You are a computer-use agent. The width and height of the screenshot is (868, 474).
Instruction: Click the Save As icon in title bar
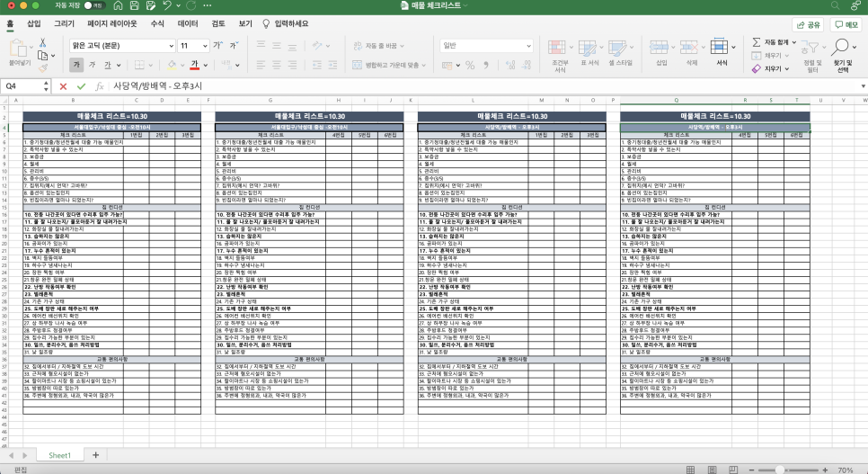point(151,5)
